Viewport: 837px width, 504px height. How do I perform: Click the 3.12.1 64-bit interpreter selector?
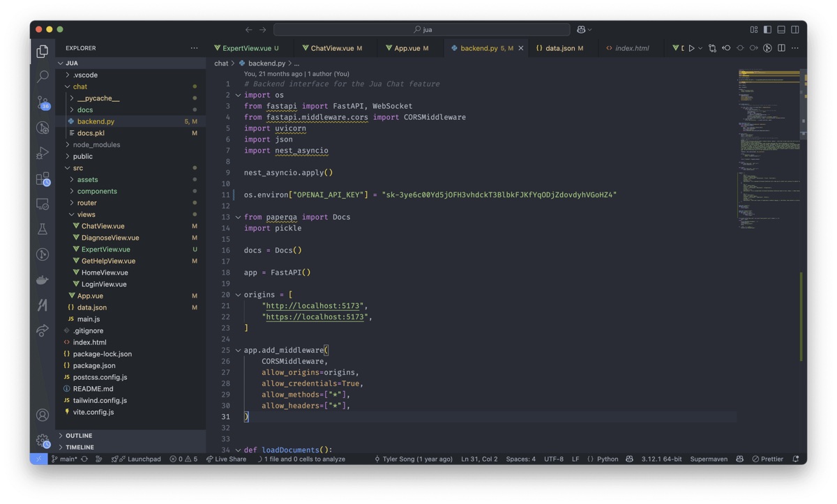pos(661,459)
